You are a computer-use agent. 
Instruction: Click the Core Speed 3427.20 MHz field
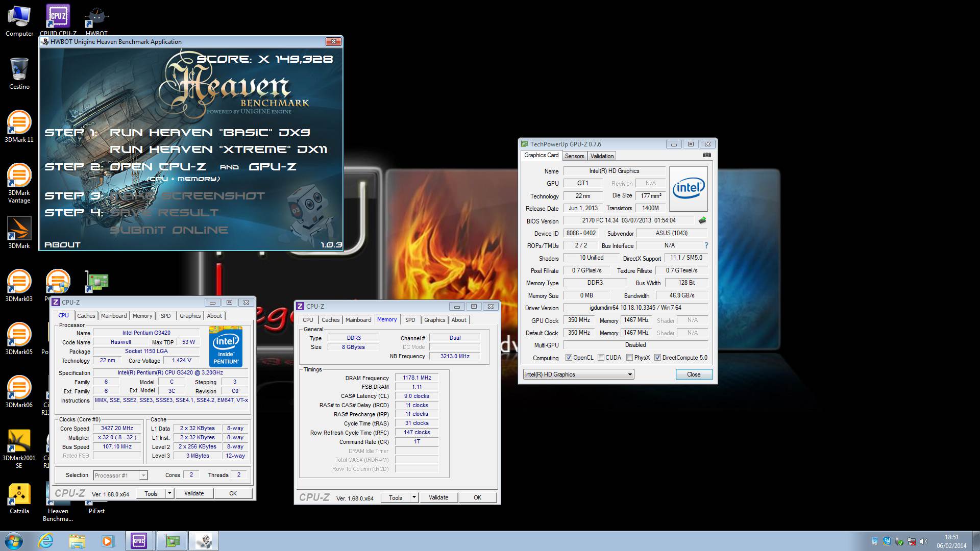(117, 429)
